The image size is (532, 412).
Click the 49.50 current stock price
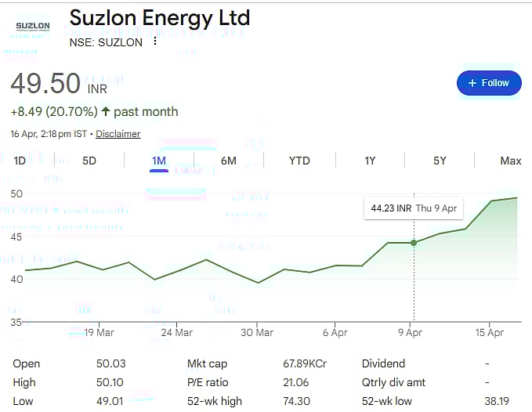pyautogui.click(x=45, y=83)
